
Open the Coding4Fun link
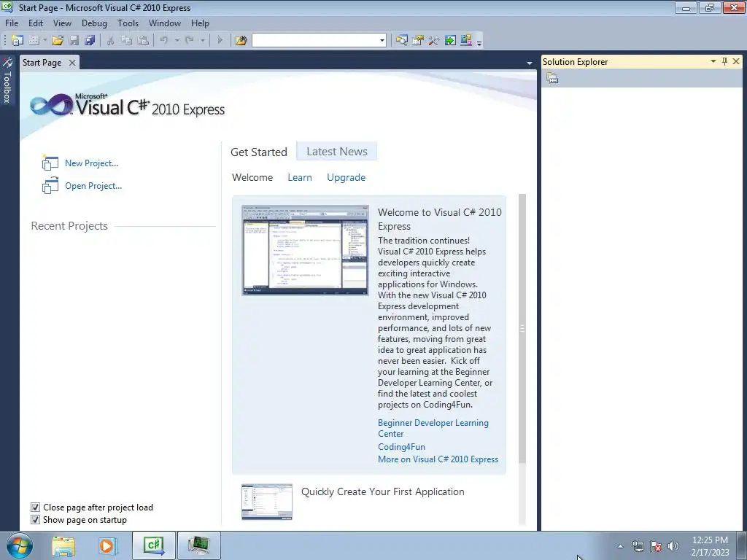(402, 447)
